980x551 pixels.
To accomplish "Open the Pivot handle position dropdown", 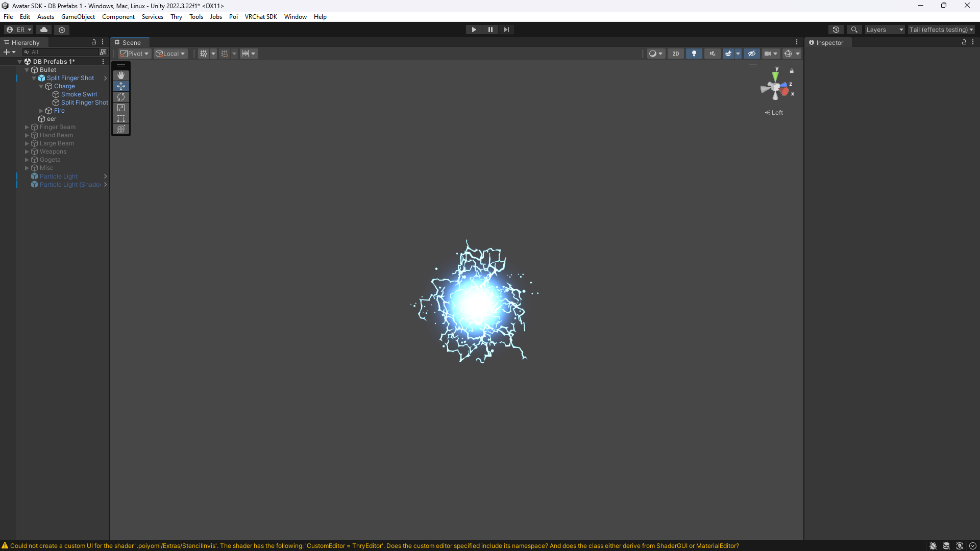I will point(135,54).
